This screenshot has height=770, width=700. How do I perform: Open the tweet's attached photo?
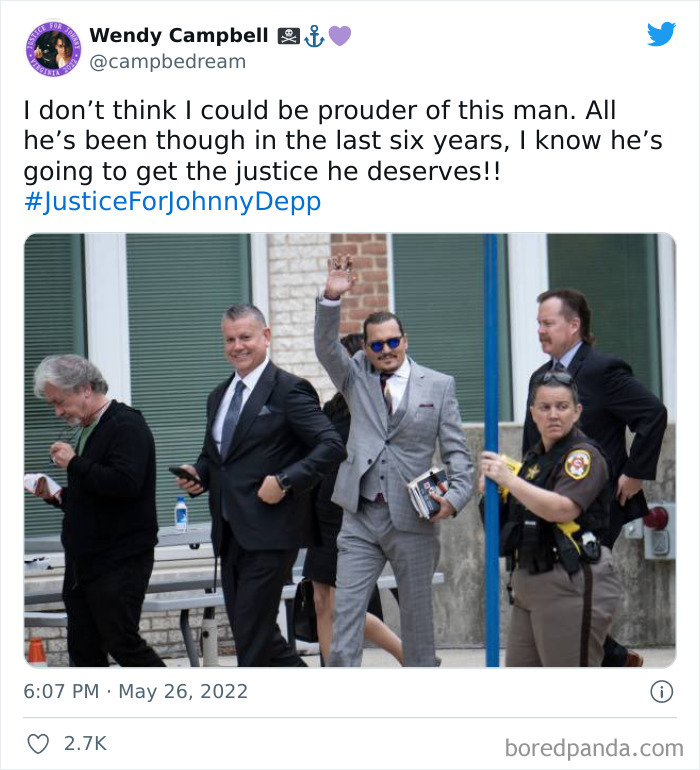pyautogui.click(x=350, y=450)
